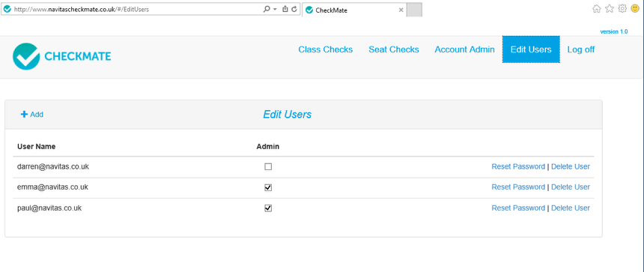This screenshot has height=272, width=644.
Task: Enable Admin checkbox for darren@navitas.co.uk
Action: pos(268,167)
